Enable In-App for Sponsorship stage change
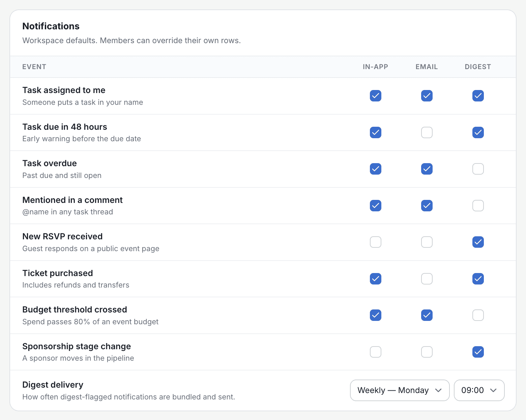Viewport: 526px width, 420px height. pos(376,352)
